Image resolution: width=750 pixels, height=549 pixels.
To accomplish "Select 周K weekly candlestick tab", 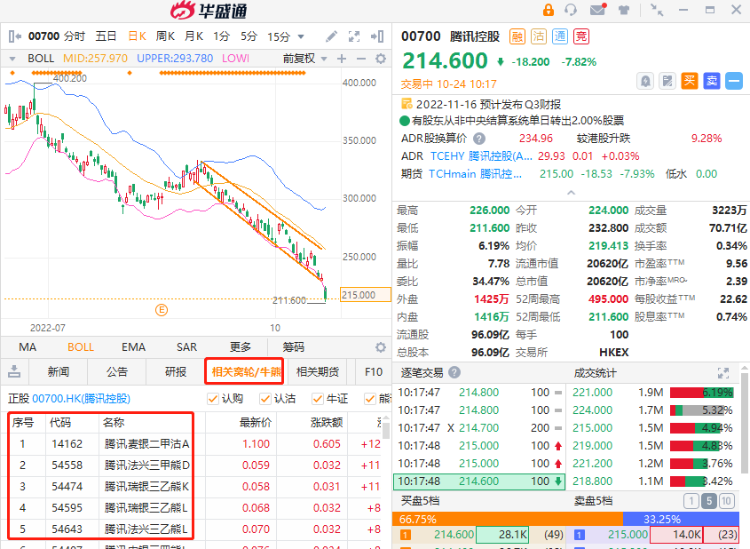I will click(x=165, y=36).
